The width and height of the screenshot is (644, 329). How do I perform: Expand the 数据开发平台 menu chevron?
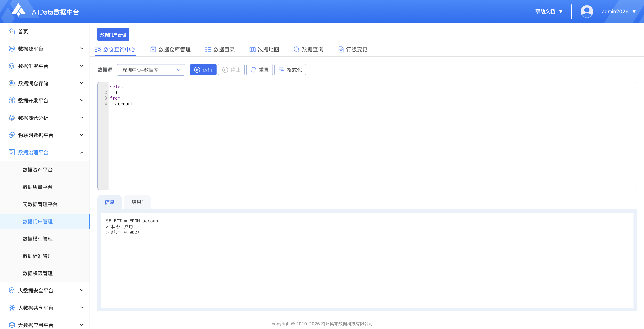click(81, 100)
